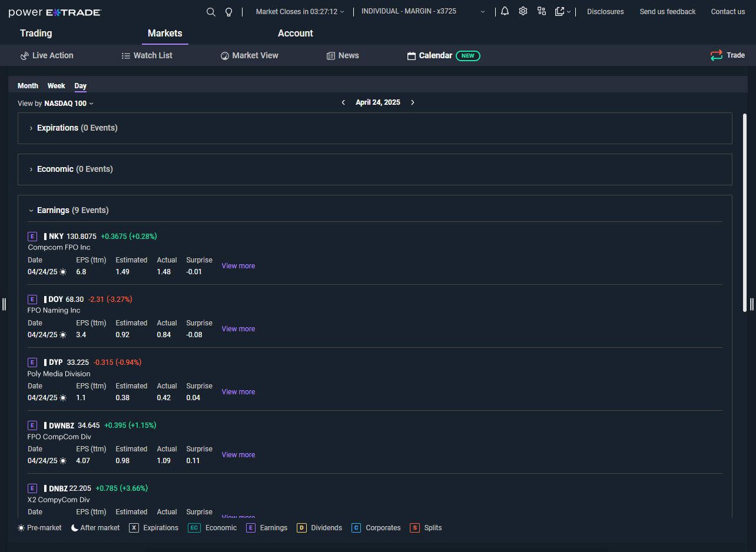
Task: Click the DWNBZ ticker symbol
Action: pyautogui.click(x=61, y=425)
